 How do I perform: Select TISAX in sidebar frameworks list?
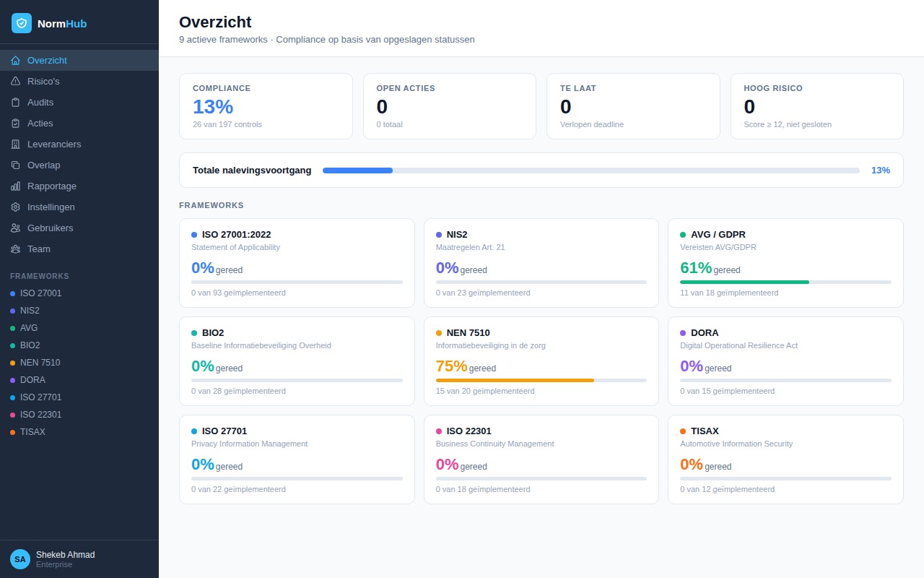79,432
